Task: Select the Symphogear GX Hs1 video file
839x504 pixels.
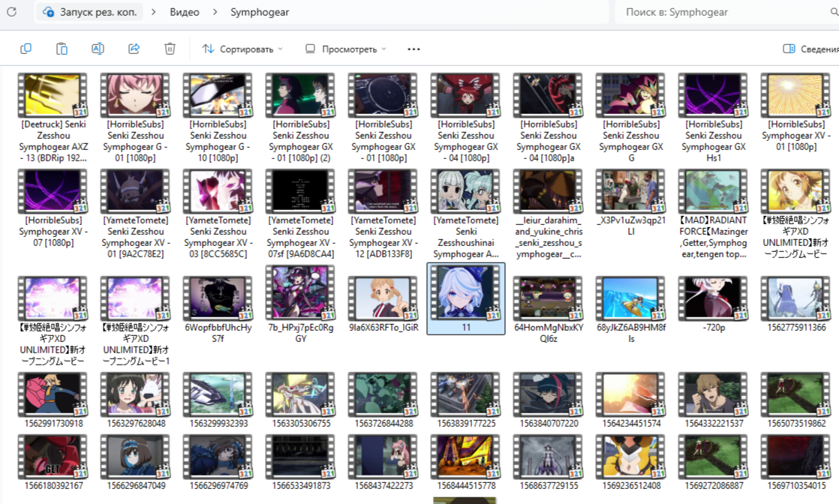Action: [713, 118]
